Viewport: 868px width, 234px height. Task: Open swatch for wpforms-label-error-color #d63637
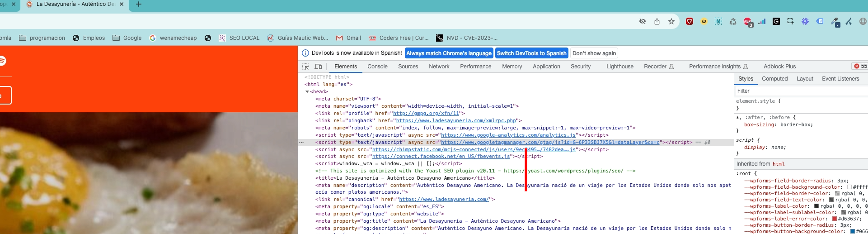click(835, 219)
